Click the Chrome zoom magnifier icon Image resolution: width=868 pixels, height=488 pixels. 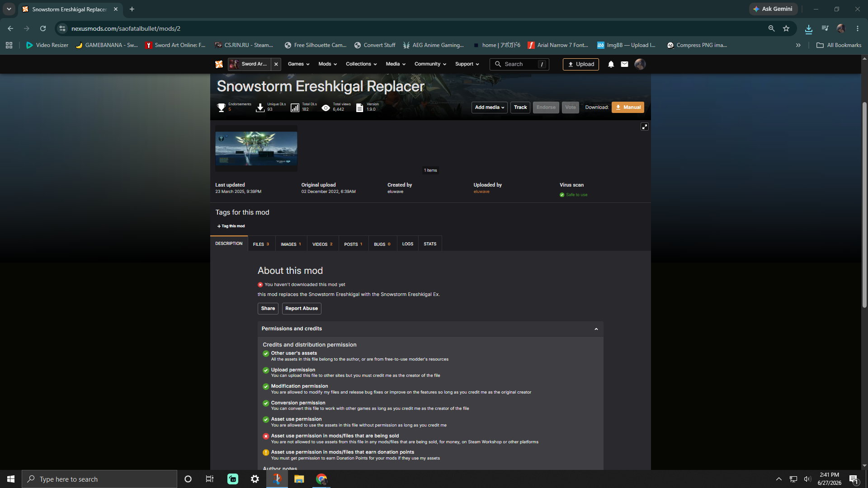(x=771, y=28)
